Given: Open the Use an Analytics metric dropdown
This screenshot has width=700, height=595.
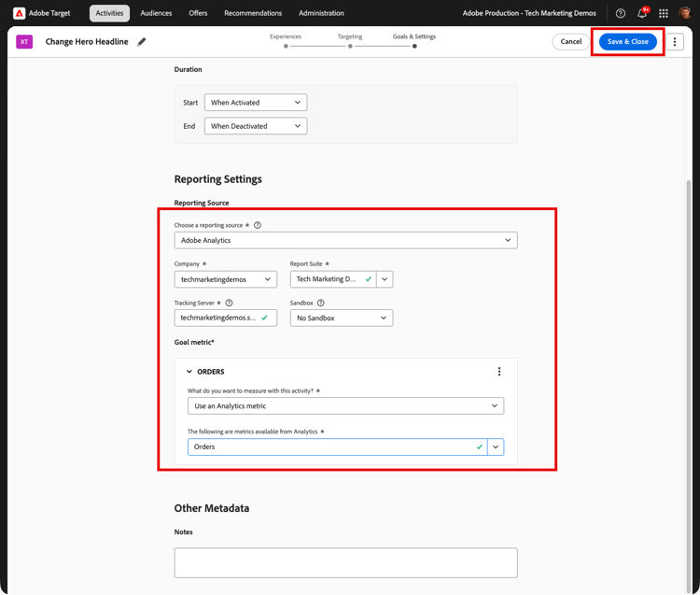Looking at the screenshot, I should (x=345, y=406).
